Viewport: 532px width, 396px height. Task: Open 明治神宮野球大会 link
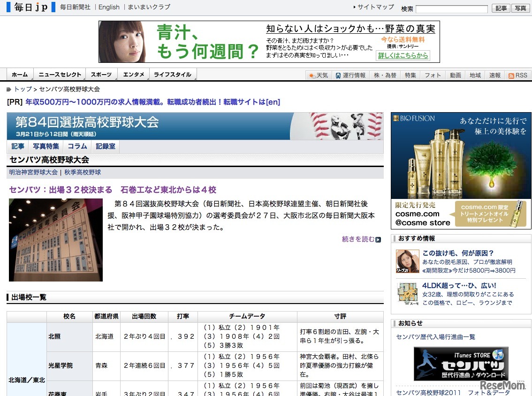click(33, 172)
